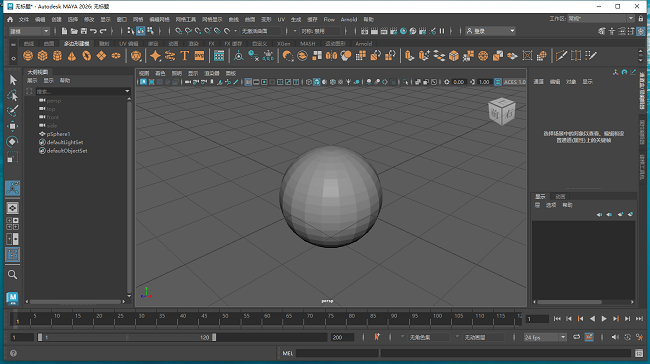Toggle audio mute speaker on range bar

[615, 337]
